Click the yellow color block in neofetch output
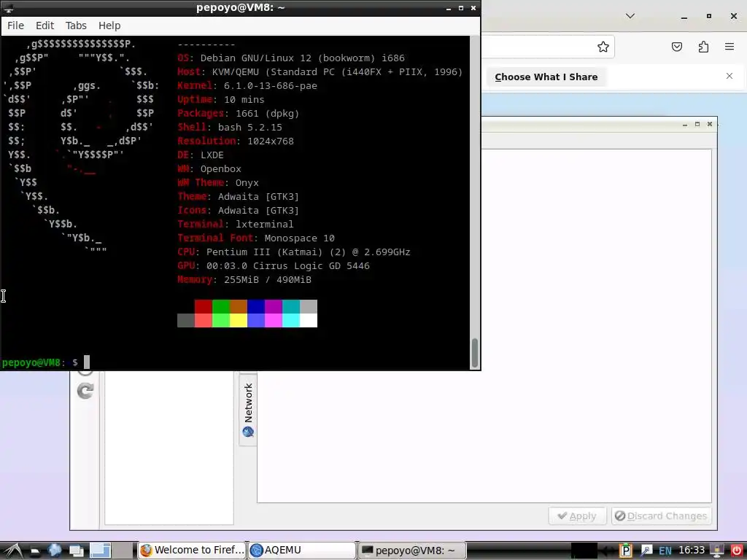This screenshot has width=747, height=560. coord(239,321)
